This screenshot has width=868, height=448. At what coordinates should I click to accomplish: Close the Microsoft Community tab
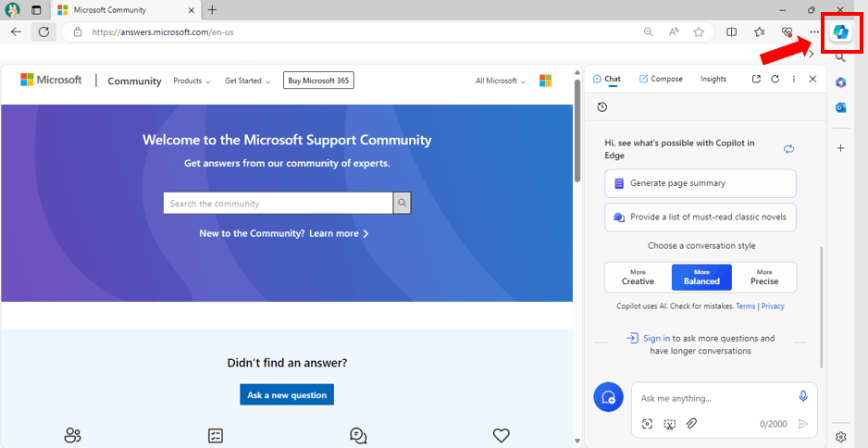(191, 10)
